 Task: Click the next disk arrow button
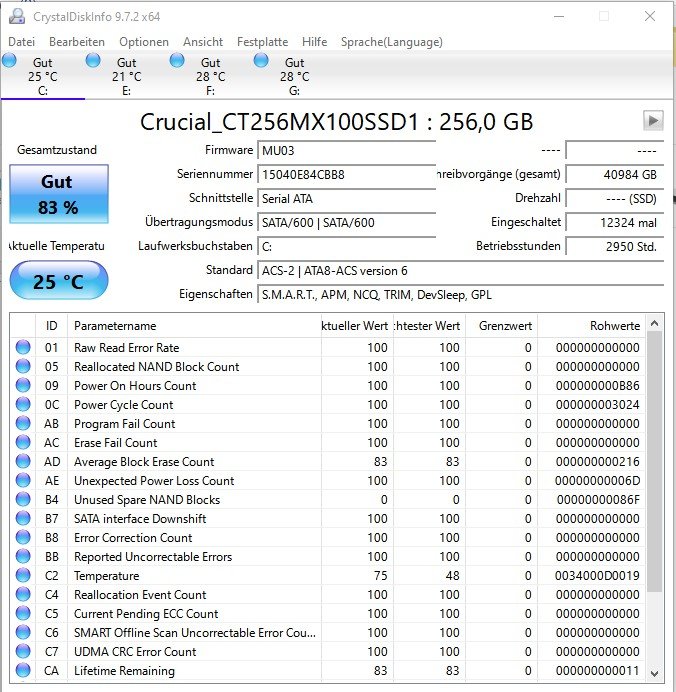point(653,120)
